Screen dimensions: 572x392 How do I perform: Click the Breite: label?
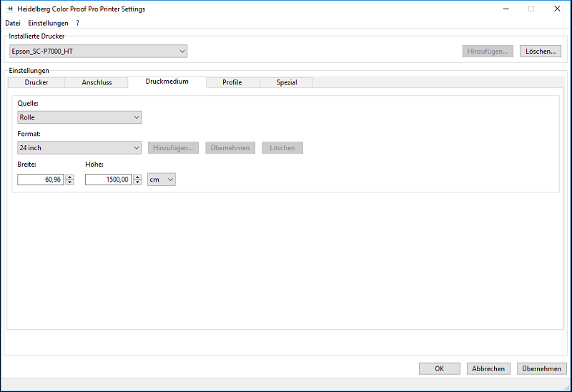26,165
